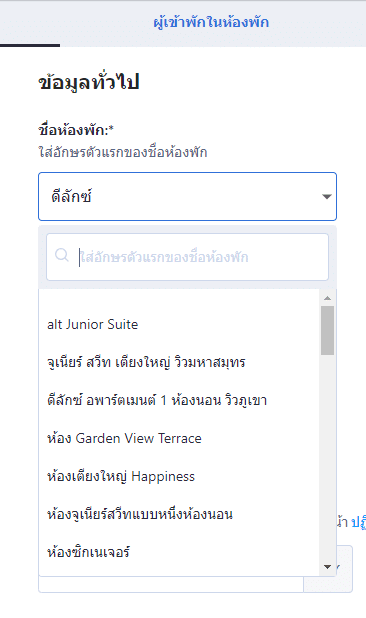Screen dimensions: 366x618
Task: Pick ดีลักซ์ อพาร์ตเมนต์ 1 ห้องนอน วิวภูเขา
Action: tap(179, 400)
